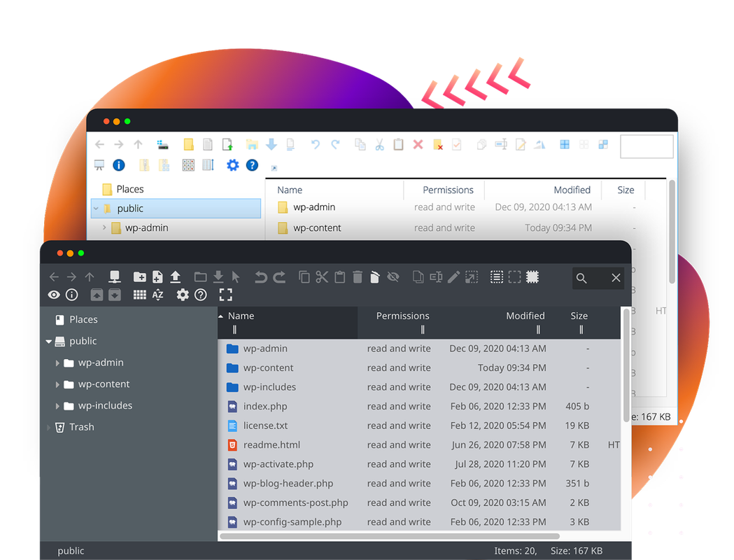
Task: Click the download icon in dark toolbar
Action: coord(218,276)
